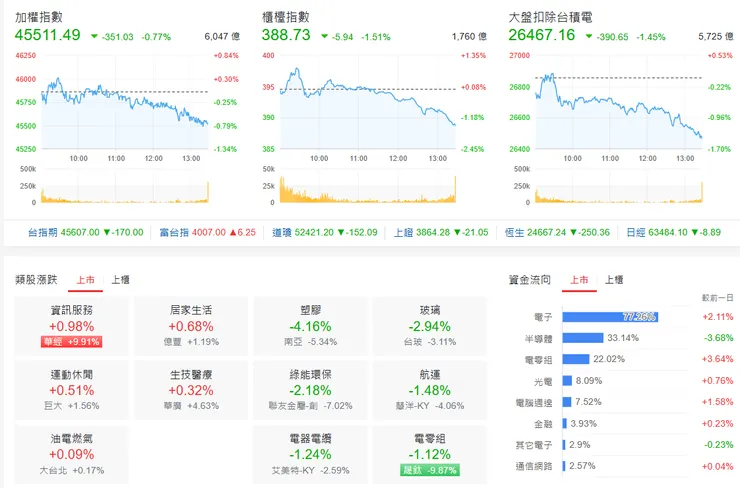The width and height of the screenshot is (740, 488).
Task: Open the 富台指 quote in ticker
Action: 207,232
